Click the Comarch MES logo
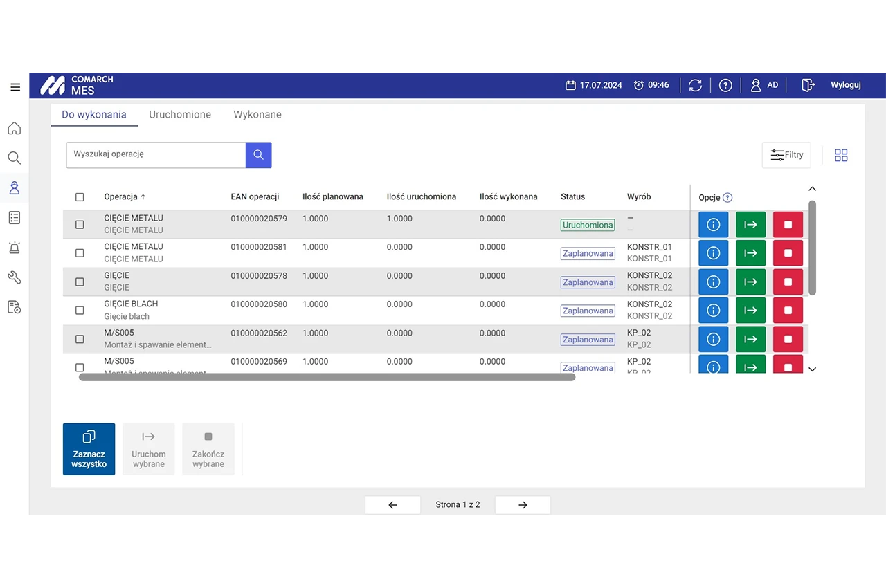The image size is (886, 588). tap(76, 85)
